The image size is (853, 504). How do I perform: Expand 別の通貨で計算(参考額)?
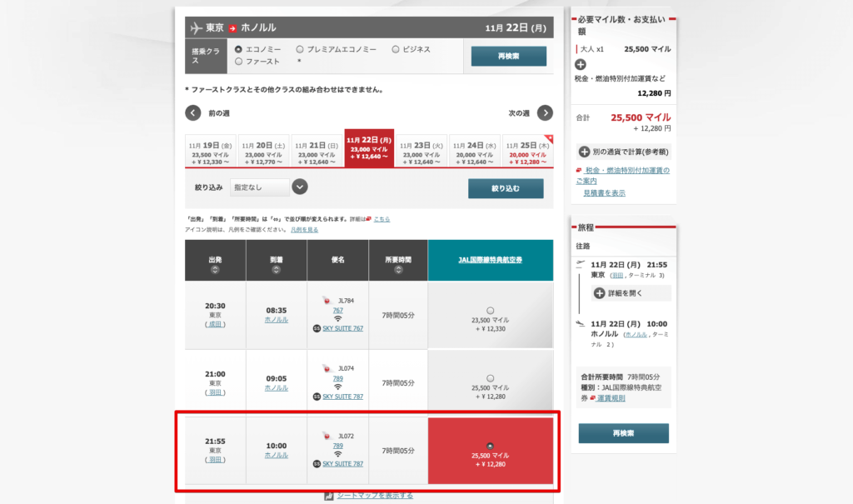(x=623, y=152)
